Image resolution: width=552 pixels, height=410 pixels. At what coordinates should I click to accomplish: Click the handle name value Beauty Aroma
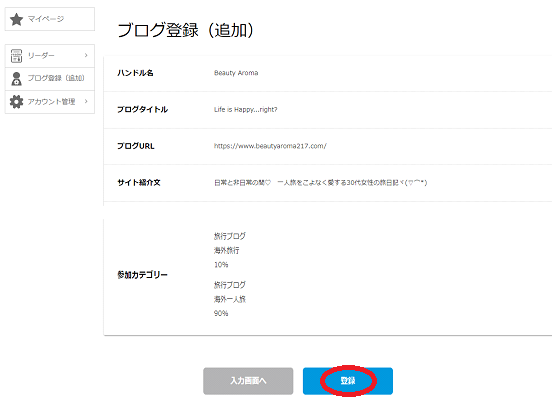click(236, 73)
